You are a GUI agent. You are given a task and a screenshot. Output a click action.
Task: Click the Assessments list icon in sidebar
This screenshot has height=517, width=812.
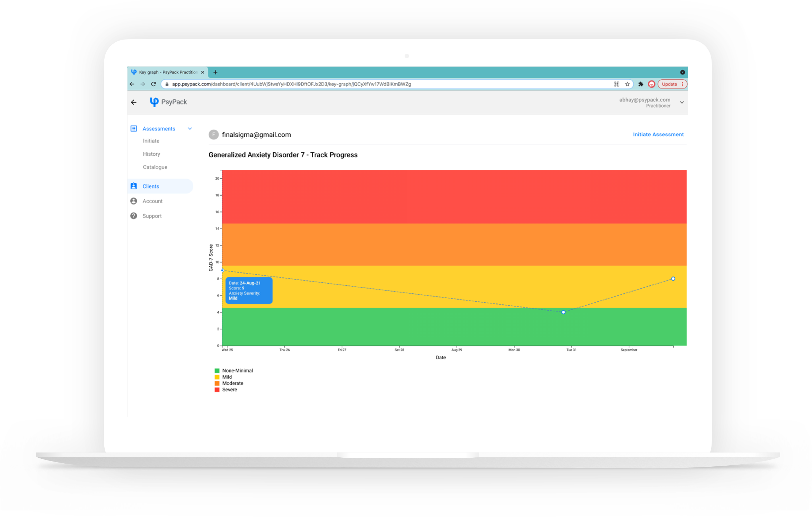(x=134, y=128)
